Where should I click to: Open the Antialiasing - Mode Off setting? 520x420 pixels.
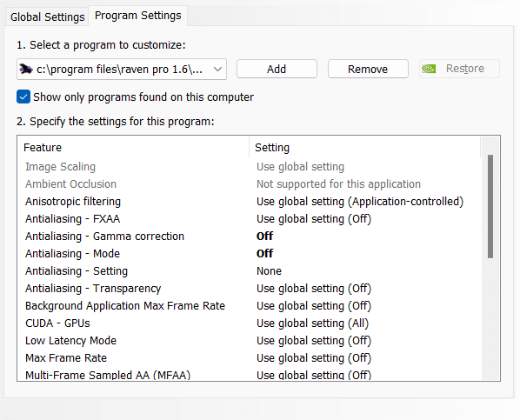(x=264, y=253)
